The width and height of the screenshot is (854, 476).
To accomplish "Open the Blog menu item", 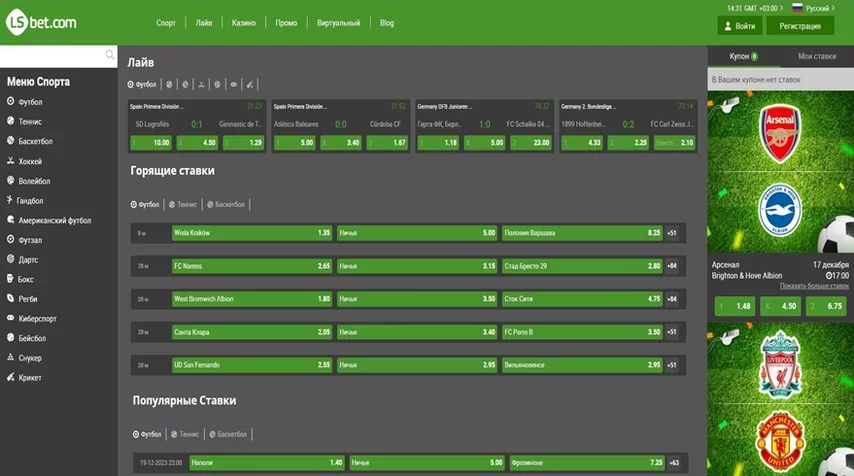I will pos(387,23).
